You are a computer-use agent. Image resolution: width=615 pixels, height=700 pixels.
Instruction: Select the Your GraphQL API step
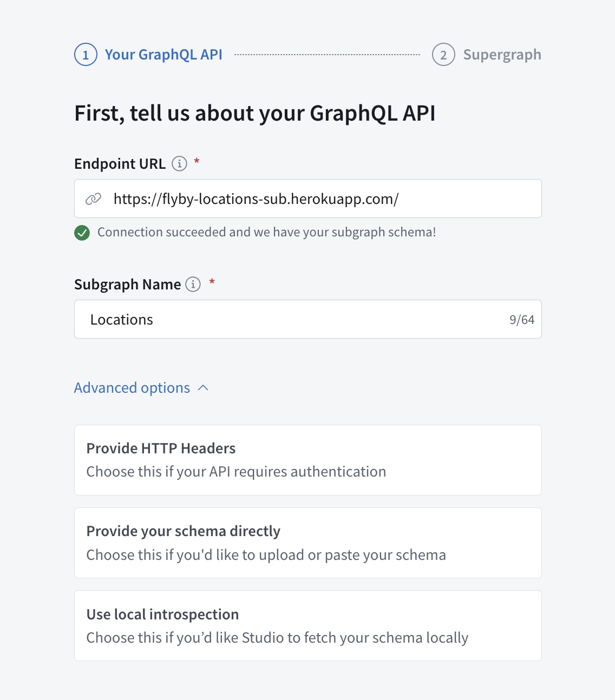coord(163,55)
